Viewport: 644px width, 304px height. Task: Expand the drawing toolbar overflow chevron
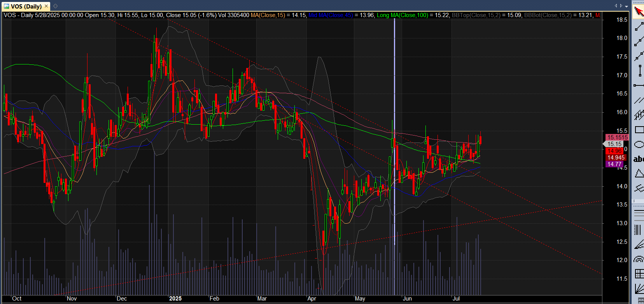coord(634,201)
